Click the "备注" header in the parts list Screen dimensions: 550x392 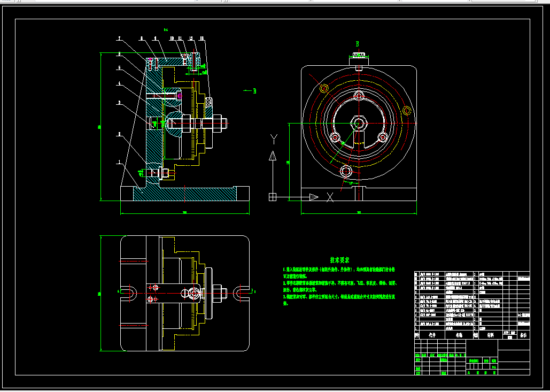pyautogui.click(x=523, y=335)
